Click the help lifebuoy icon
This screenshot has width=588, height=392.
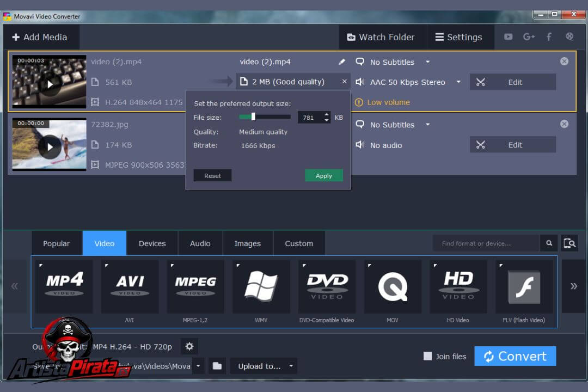(x=569, y=36)
